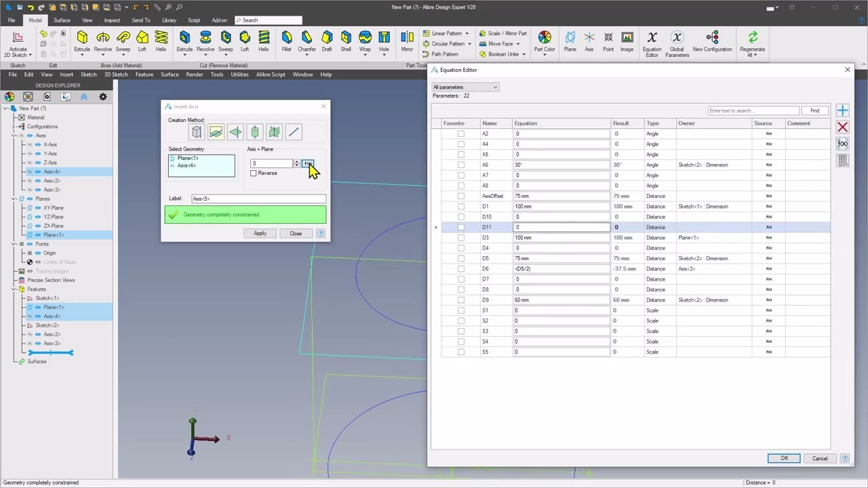Confirm Equation Editor with OK
This screenshot has height=488, width=868.
(x=784, y=458)
